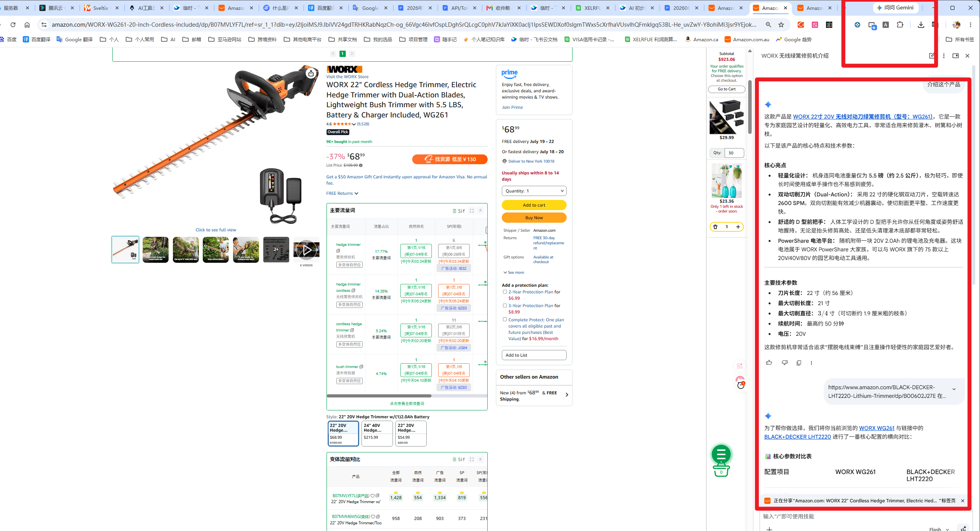Collapse the 主要流量词 panel
The width and height of the screenshot is (980, 531).
480,211
